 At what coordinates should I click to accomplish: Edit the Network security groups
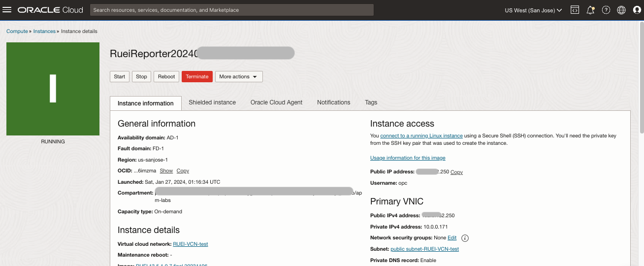[x=452, y=238]
